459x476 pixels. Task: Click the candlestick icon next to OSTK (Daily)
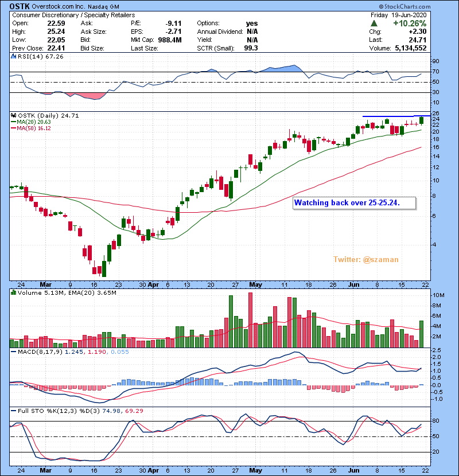coord(13,115)
